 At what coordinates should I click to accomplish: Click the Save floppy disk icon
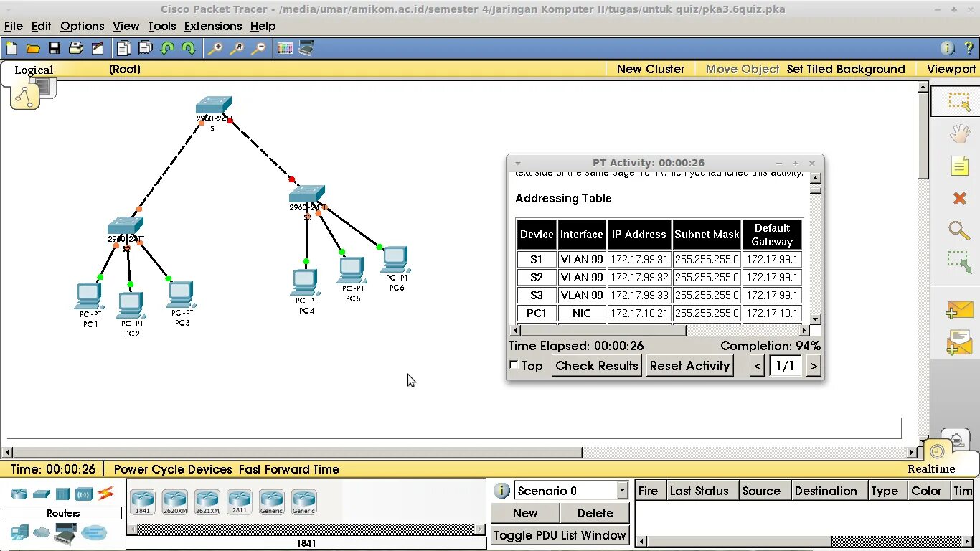point(55,49)
